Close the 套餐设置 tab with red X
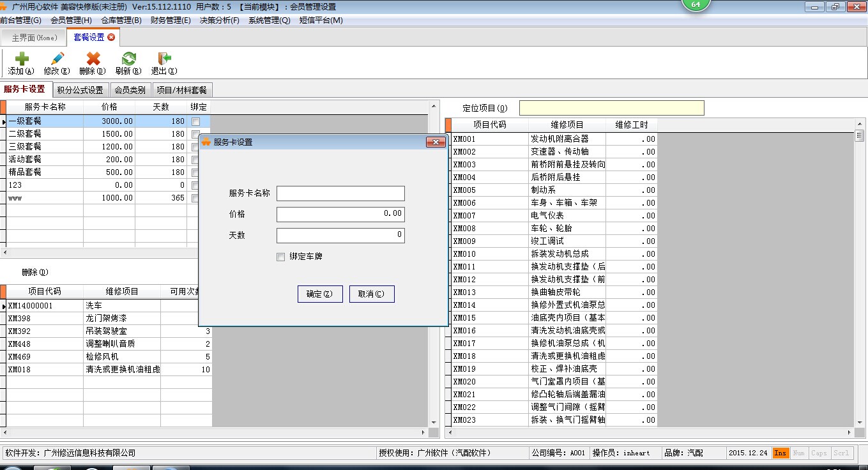The image size is (868, 470). tap(111, 37)
